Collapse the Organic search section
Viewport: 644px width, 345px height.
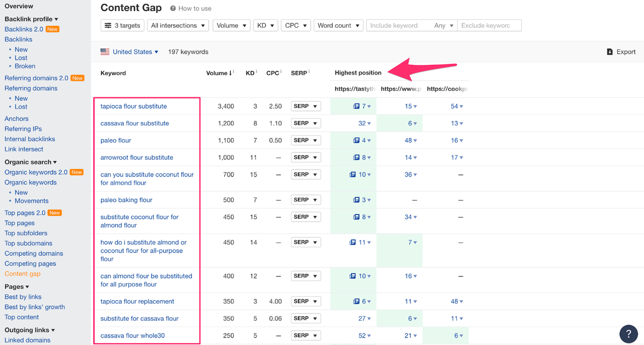pos(31,162)
